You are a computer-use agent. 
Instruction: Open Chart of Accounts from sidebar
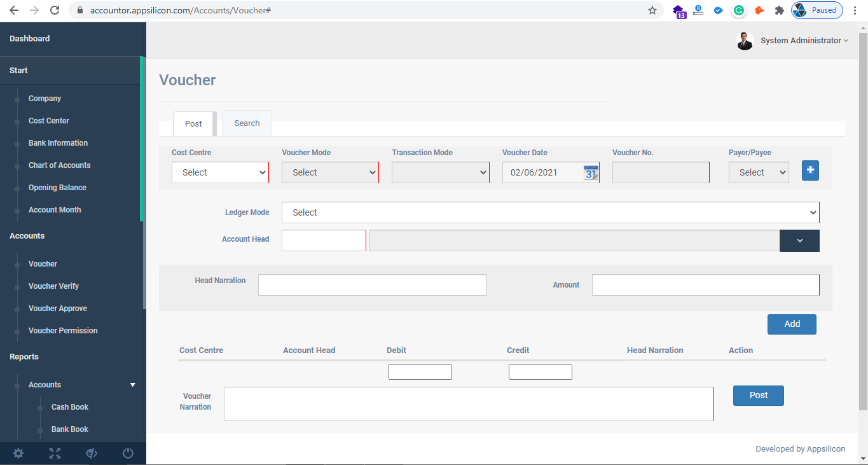pos(59,165)
